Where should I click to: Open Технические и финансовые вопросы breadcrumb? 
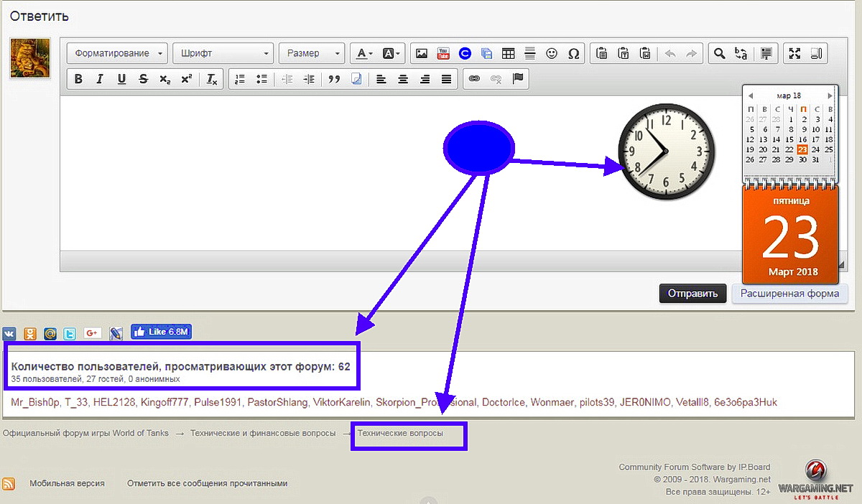pos(262,434)
